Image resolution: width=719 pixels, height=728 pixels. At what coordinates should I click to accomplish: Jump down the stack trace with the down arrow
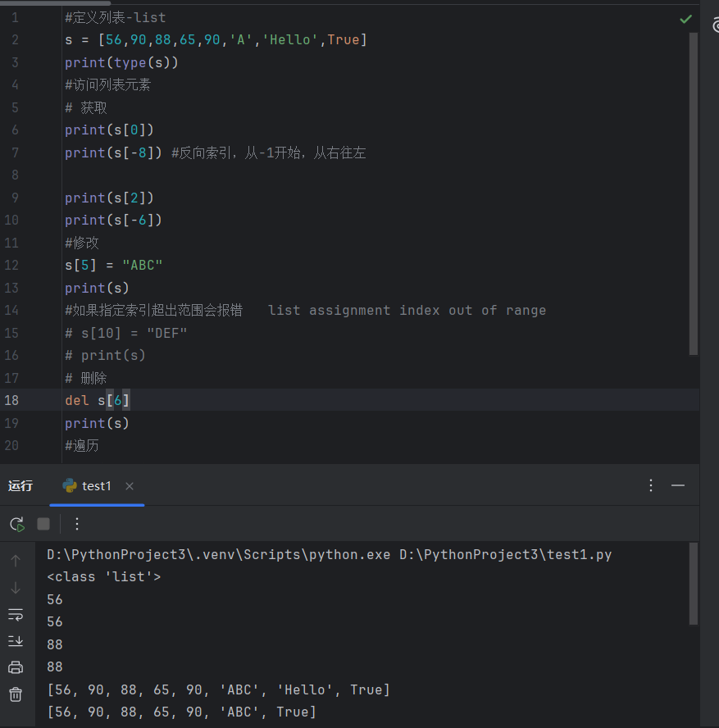[x=16, y=588]
